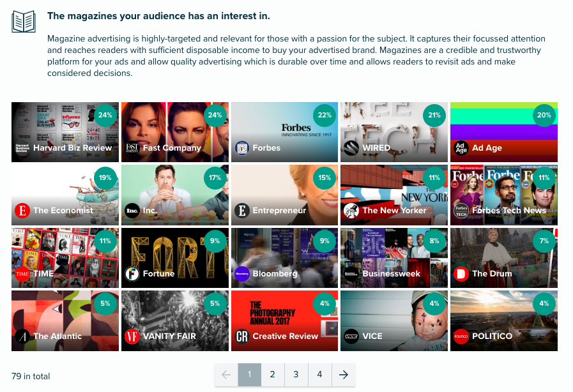Open the Harvard Biz Review card title
Screen dimensions: 573x392
pyautogui.click(x=72, y=148)
